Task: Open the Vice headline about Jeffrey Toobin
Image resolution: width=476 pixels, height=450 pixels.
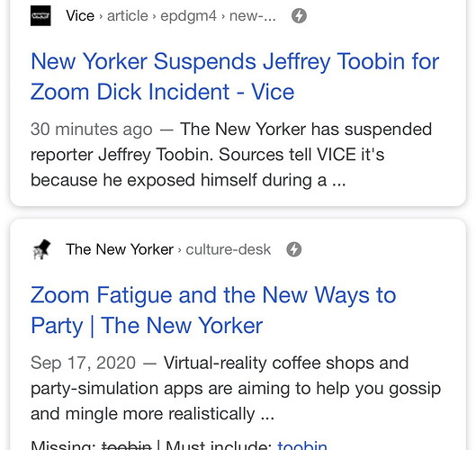Action: click(x=235, y=76)
